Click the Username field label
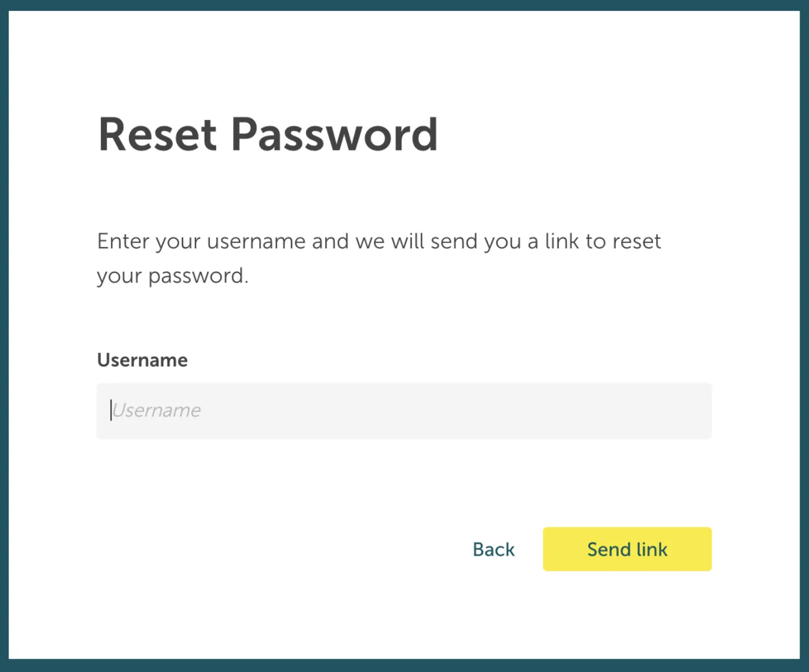The height and width of the screenshot is (672, 809). pos(142,360)
